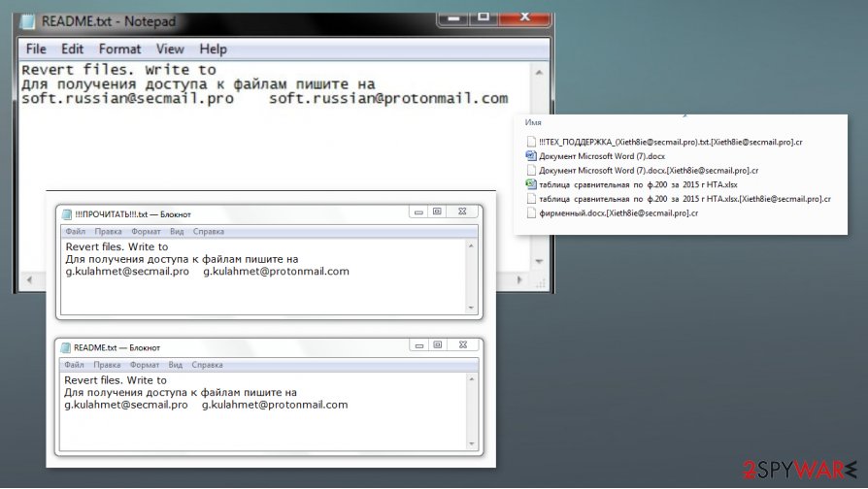Open Файл menu in README.txt — Блокнот window
The image size is (868, 489).
click(74, 365)
